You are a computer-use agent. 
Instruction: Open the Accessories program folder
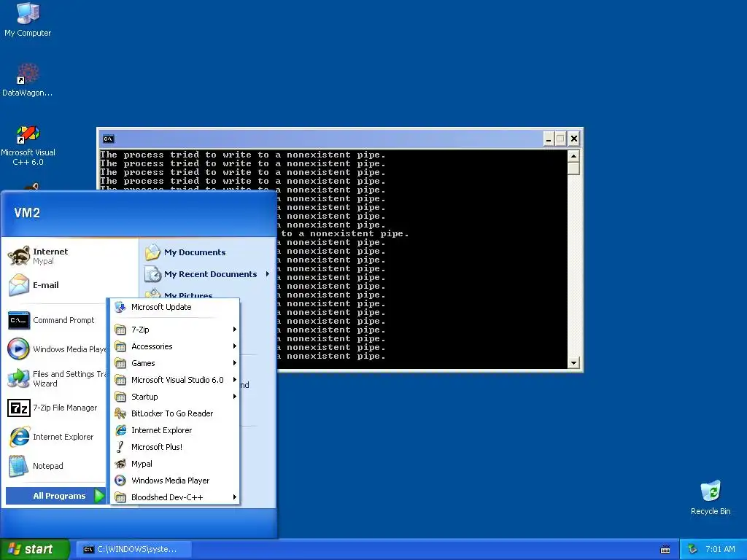point(175,346)
